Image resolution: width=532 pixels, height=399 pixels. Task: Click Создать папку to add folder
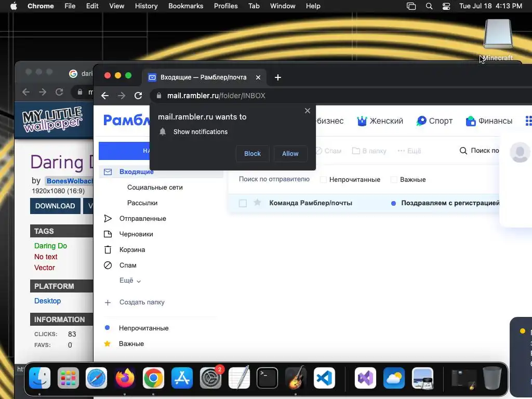[x=142, y=302]
